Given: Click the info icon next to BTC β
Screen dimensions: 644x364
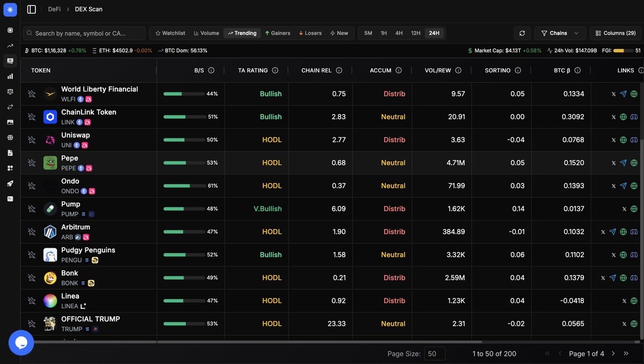Looking at the screenshot, I should pos(577,70).
